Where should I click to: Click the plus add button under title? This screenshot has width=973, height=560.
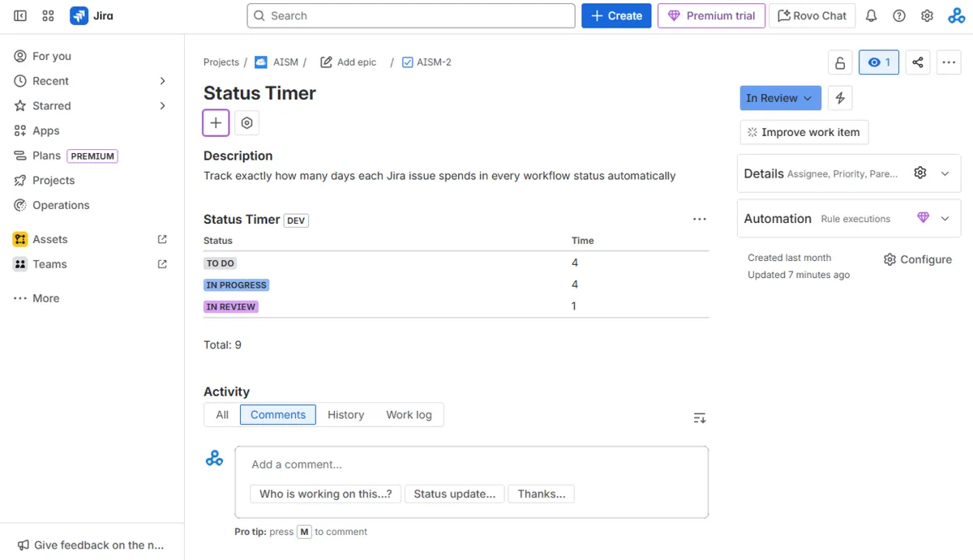[216, 122]
